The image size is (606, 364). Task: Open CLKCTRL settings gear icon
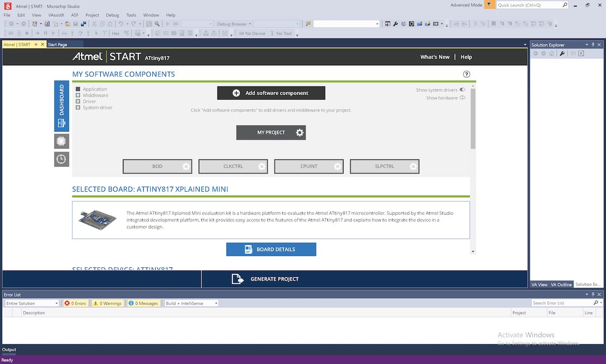(x=262, y=166)
